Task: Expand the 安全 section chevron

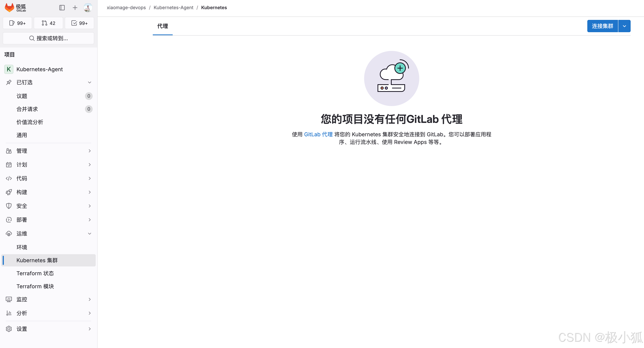Action: point(90,206)
